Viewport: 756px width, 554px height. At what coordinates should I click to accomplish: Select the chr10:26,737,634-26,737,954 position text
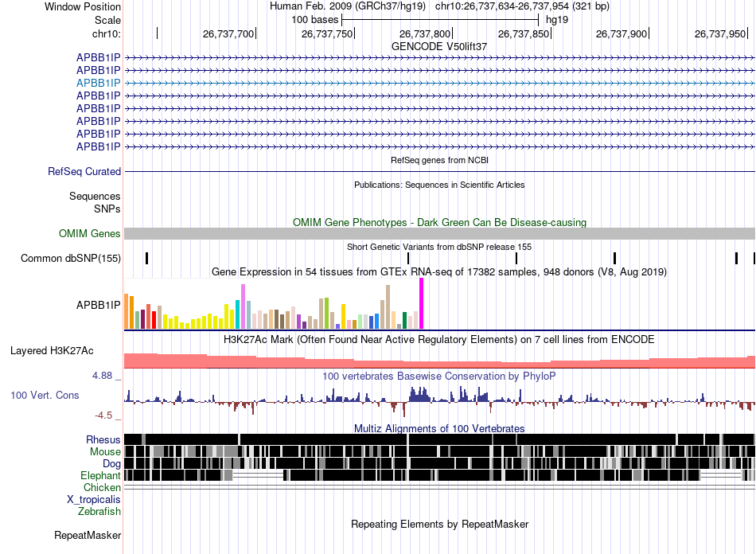point(522,6)
